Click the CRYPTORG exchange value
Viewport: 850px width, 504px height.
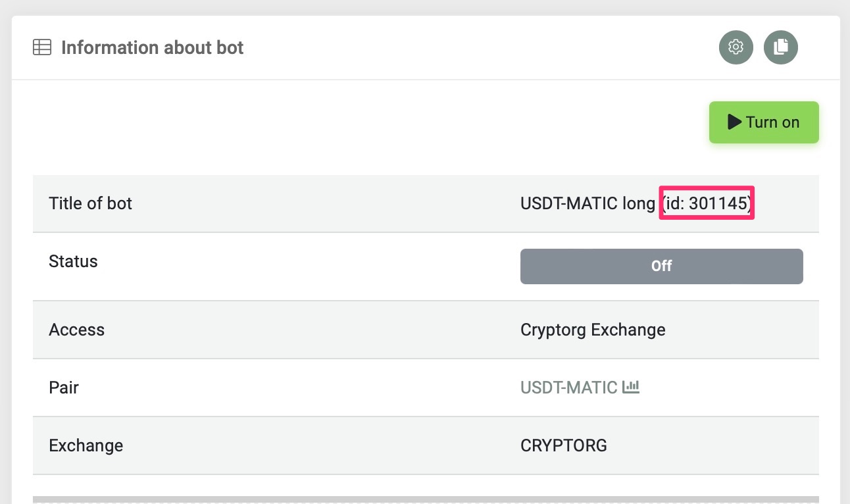(x=563, y=445)
